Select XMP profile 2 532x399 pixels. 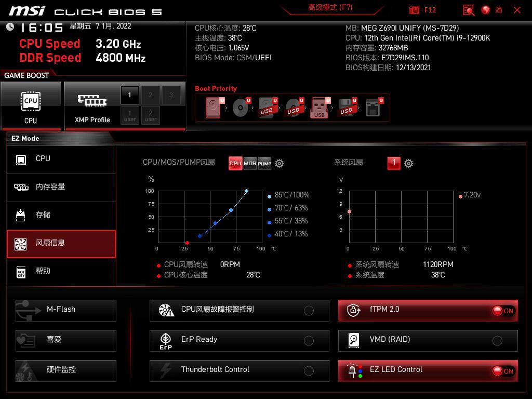coord(150,95)
